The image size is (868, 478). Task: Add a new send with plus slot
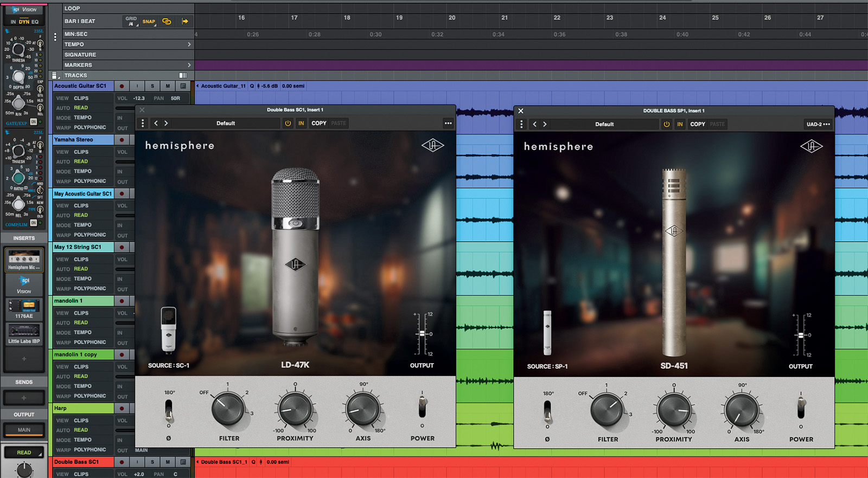pos(24,398)
